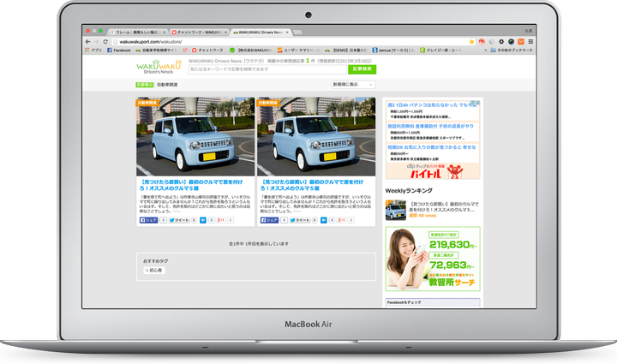Image resolution: width=617 pixels, height=364 pixels.
Task: Open the right article's blue headline link
Action: [312, 185]
